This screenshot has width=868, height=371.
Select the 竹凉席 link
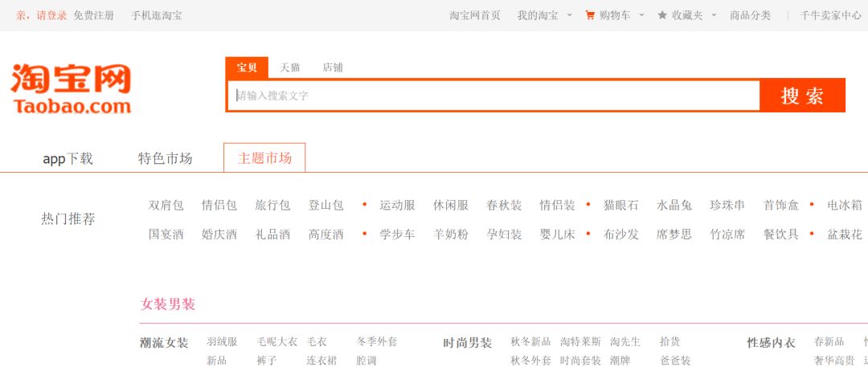pyautogui.click(x=728, y=234)
